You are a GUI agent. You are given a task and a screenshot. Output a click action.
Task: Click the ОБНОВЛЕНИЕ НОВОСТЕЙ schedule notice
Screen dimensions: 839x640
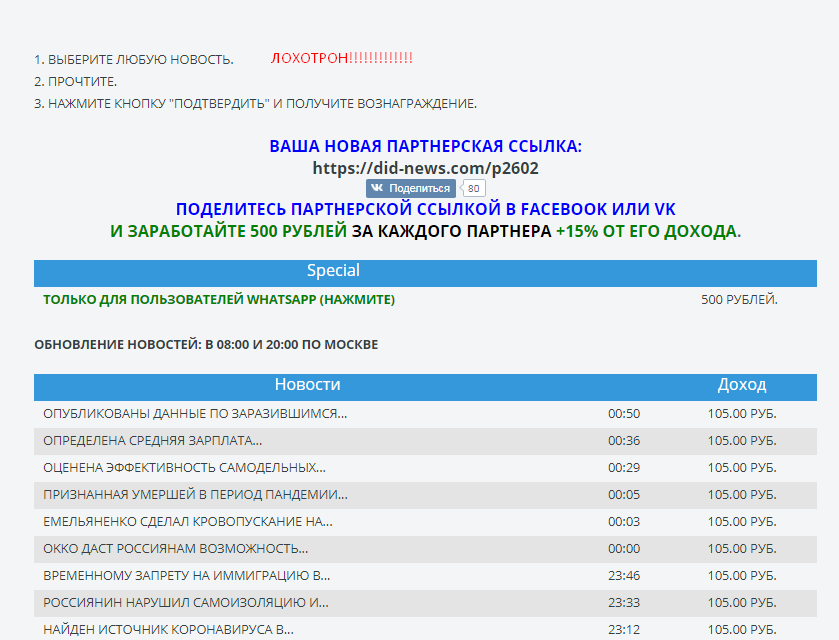point(206,345)
